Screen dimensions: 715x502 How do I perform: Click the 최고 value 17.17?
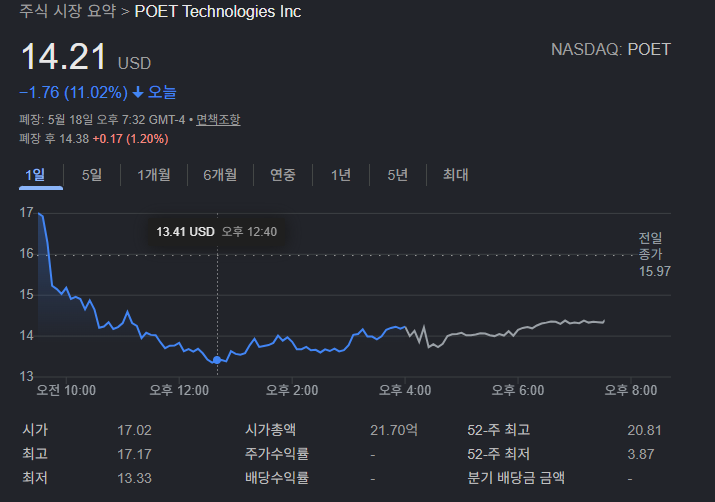coord(134,455)
